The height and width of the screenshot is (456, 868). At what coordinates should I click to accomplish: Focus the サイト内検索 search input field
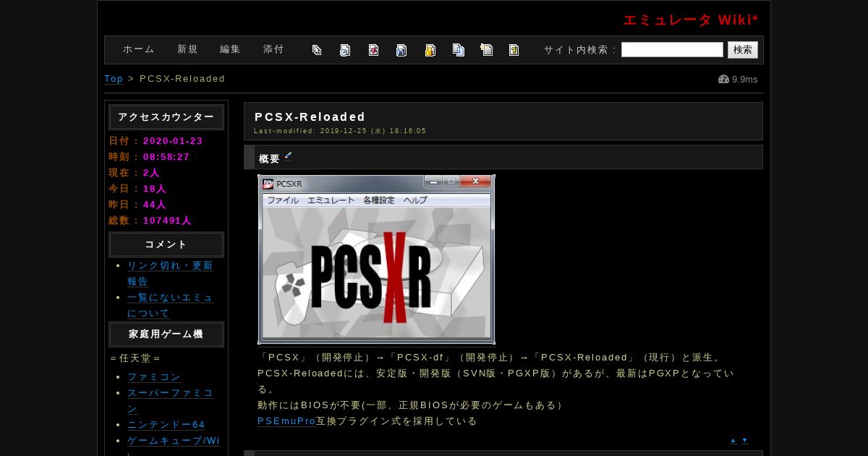672,49
